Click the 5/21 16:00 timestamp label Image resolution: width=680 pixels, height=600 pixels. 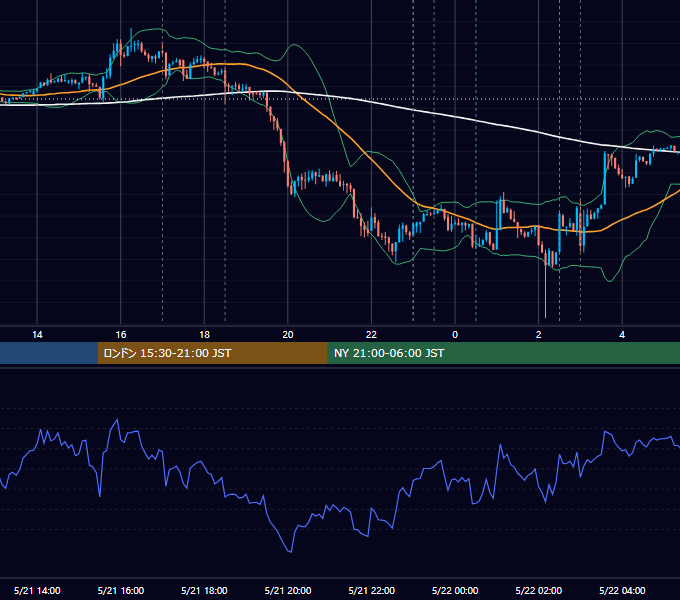(x=121, y=590)
